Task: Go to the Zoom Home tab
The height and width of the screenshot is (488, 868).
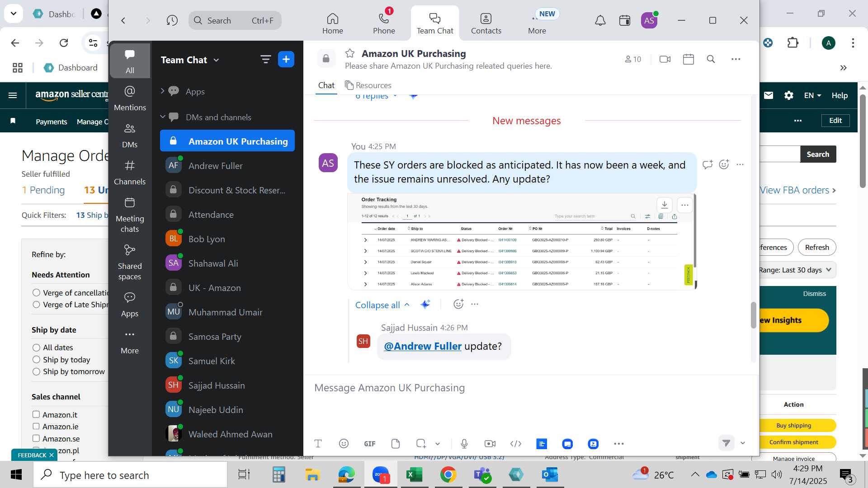Action: (x=332, y=23)
